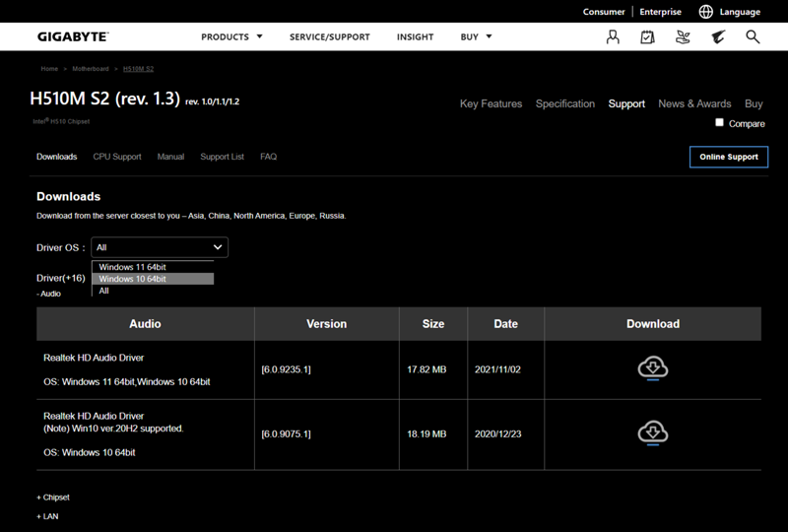Collapse the Audio driver section
The image size is (788, 532).
tap(48, 294)
